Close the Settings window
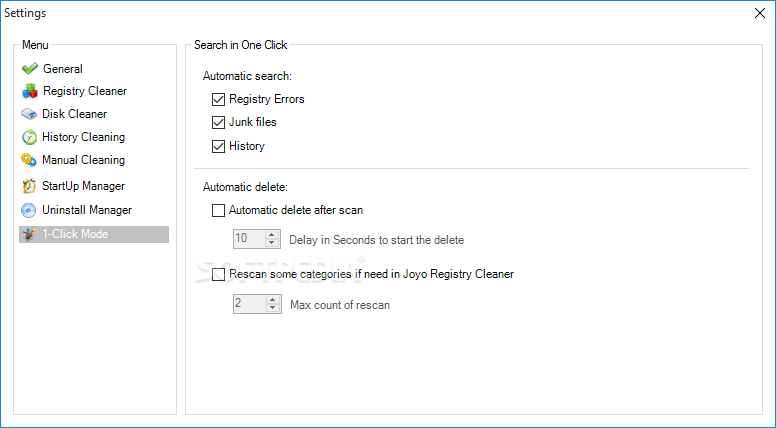Screen dimensions: 776x428 [760, 13]
